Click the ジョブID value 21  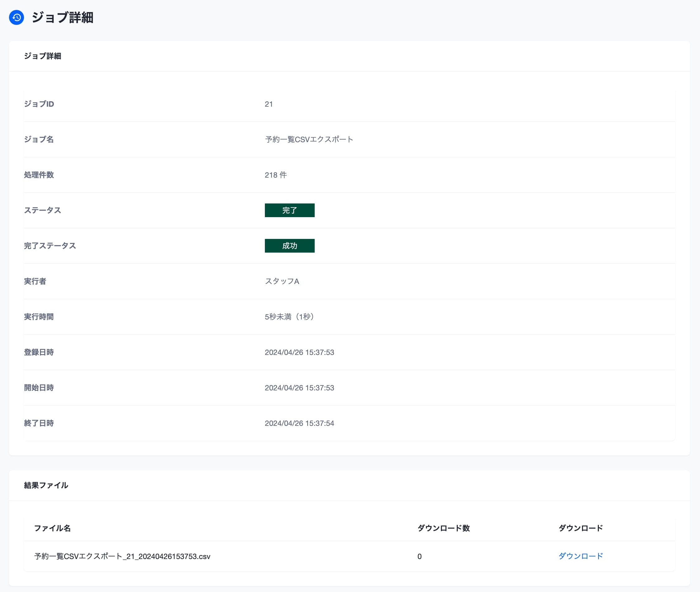[269, 104]
